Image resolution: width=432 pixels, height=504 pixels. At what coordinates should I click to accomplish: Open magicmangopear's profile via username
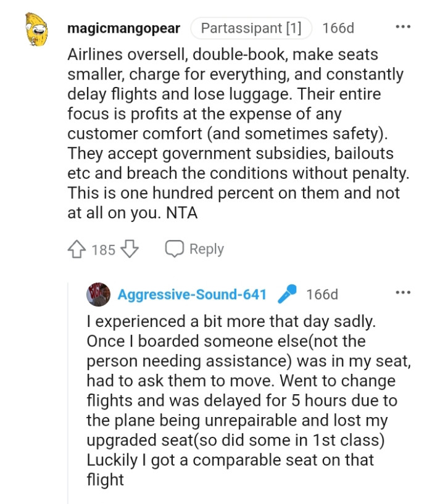(x=124, y=28)
